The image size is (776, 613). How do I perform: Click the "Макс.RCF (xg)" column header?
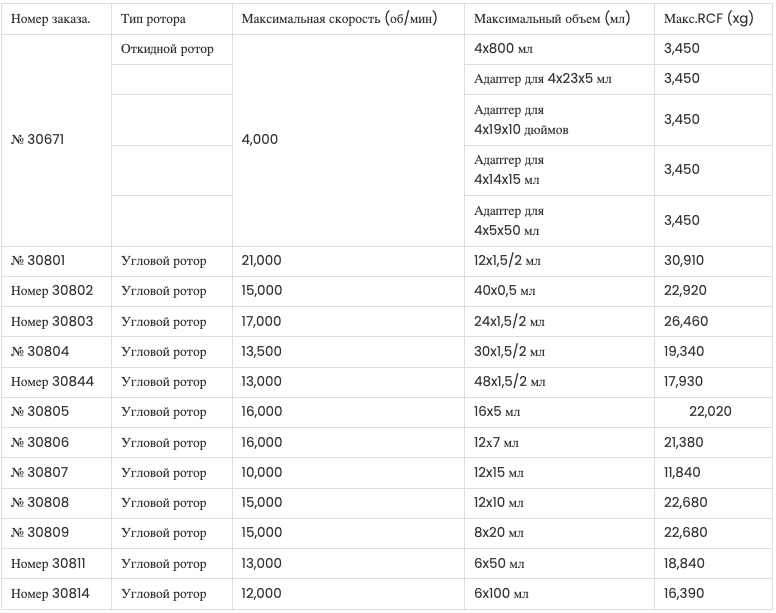[x=709, y=20]
